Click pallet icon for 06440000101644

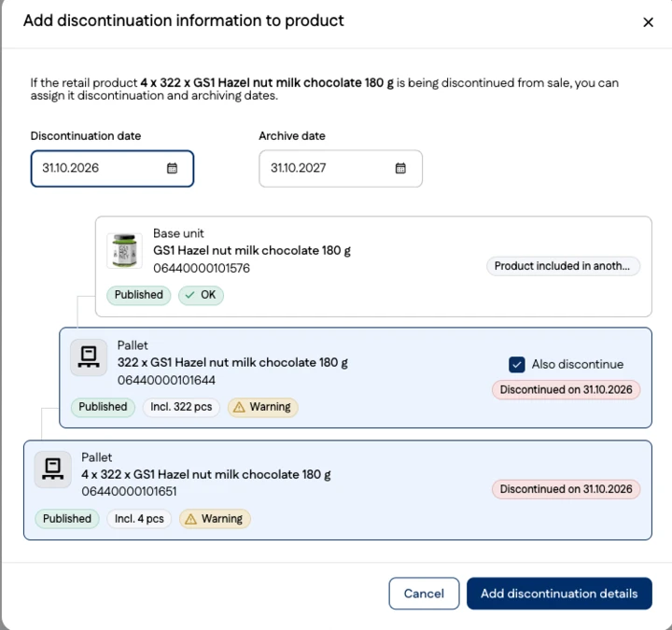pyautogui.click(x=89, y=357)
